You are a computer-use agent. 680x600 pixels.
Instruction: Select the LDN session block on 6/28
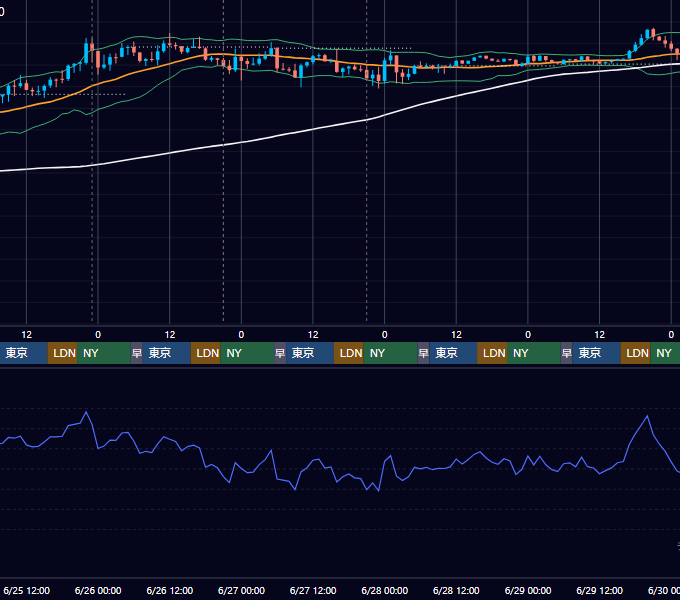pos(492,353)
